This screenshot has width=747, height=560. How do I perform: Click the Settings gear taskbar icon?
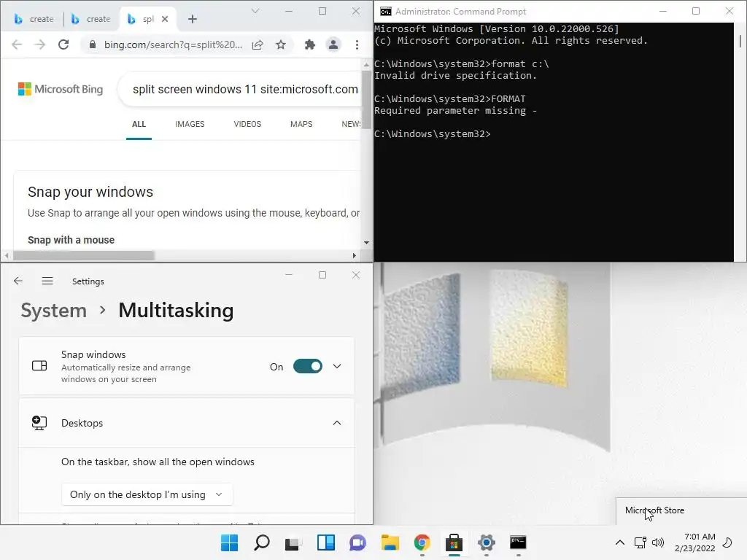click(487, 542)
